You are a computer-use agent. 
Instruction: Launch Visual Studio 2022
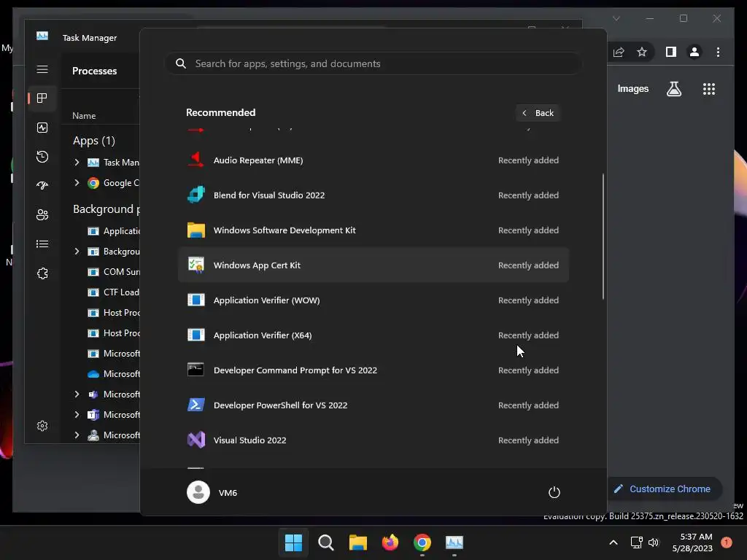(373, 440)
